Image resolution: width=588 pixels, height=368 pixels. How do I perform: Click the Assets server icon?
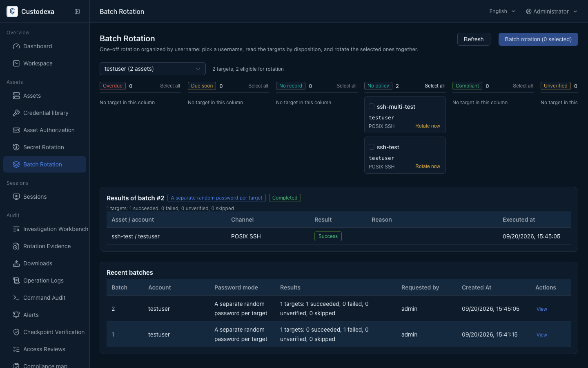[x=16, y=96]
